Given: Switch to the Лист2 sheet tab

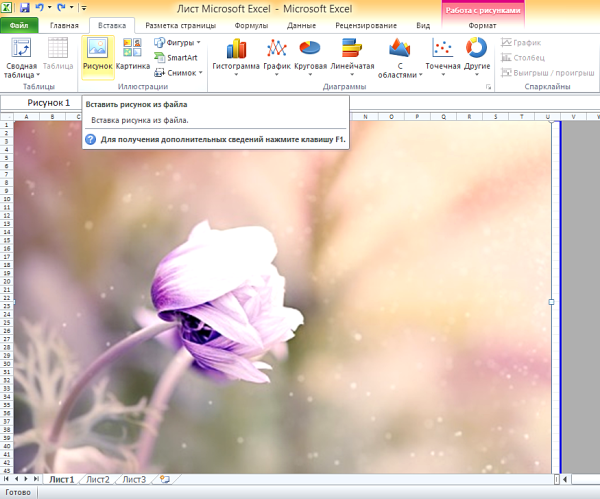Looking at the screenshot, I should 98,480.
